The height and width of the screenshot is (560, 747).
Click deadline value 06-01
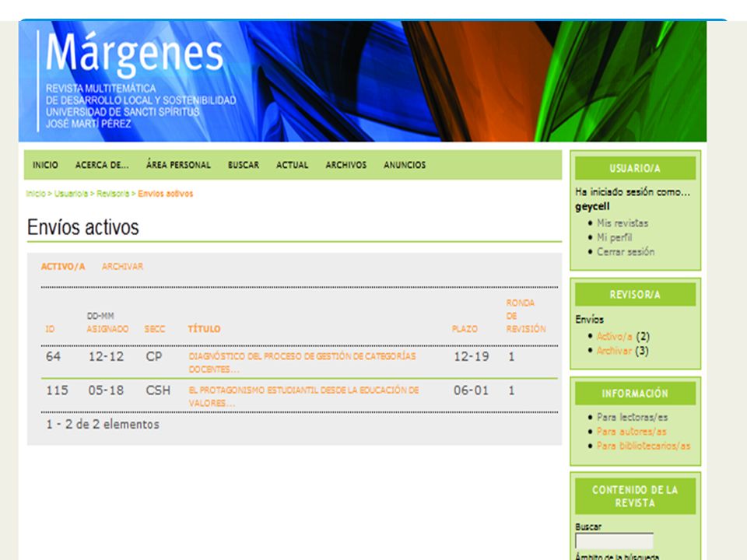point(472,390)
